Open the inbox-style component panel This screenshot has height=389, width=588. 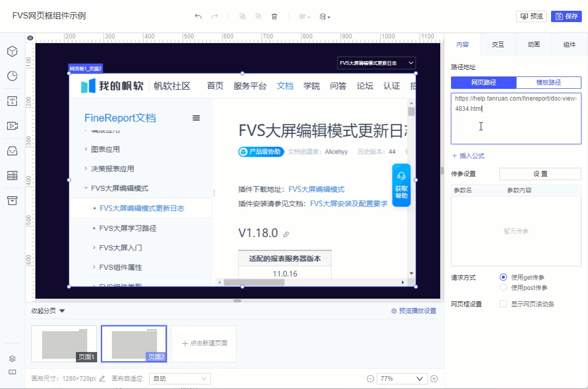(x=12, y=151)
